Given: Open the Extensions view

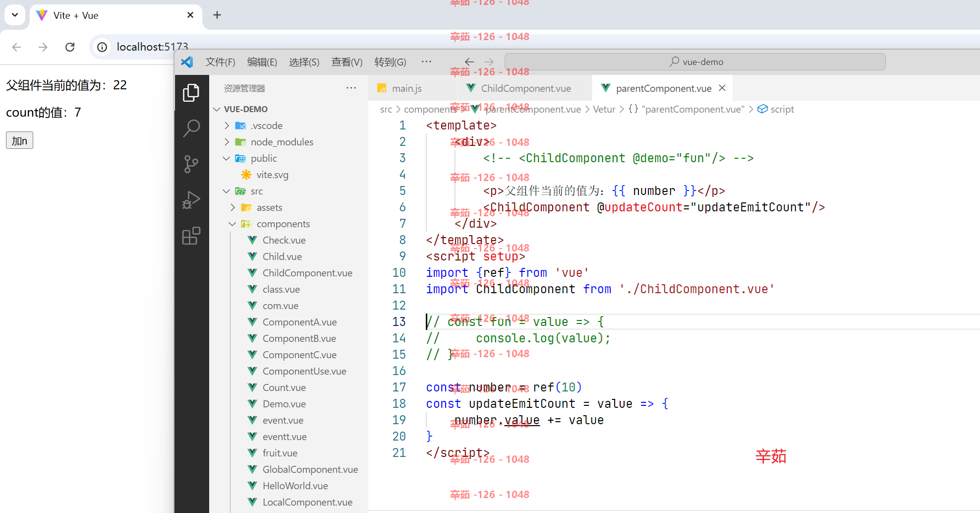Looking at the screenshot, I should pos(191,236).
